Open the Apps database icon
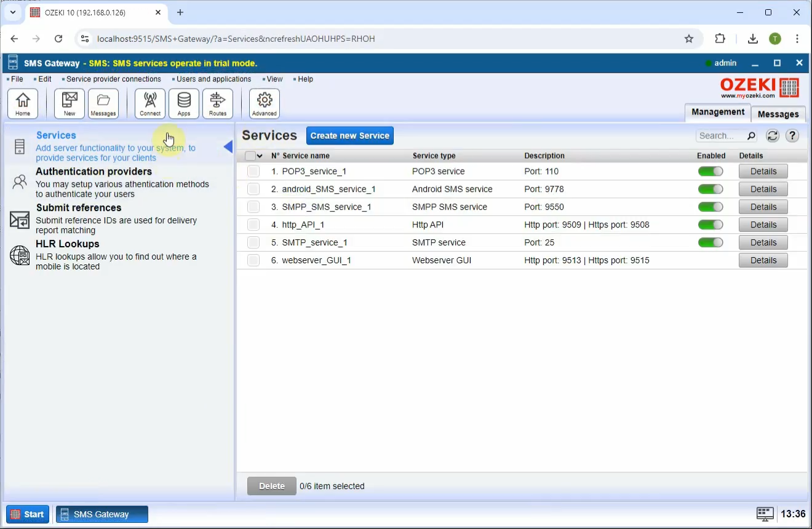The width and height of the screenshot is (812, 529). [x=184, y=103]
